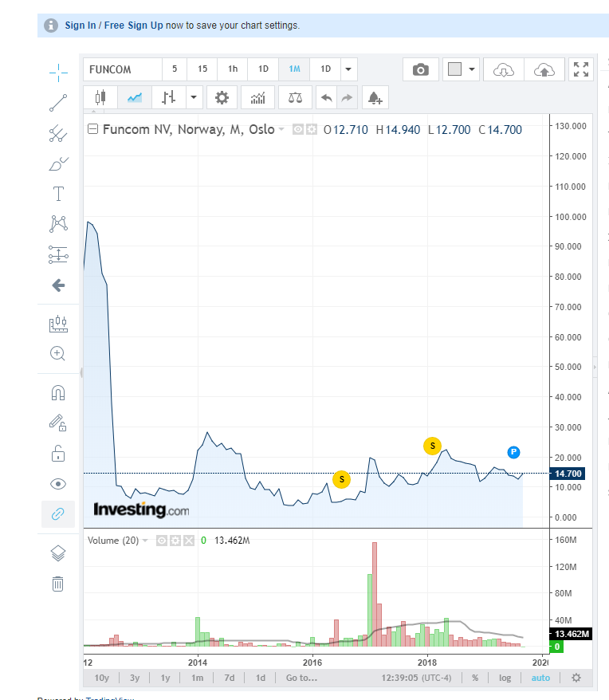This screenshot has width=609, height=700.
Task: Open the time interval dropdown arrow
Action: [x=348, y=69]
